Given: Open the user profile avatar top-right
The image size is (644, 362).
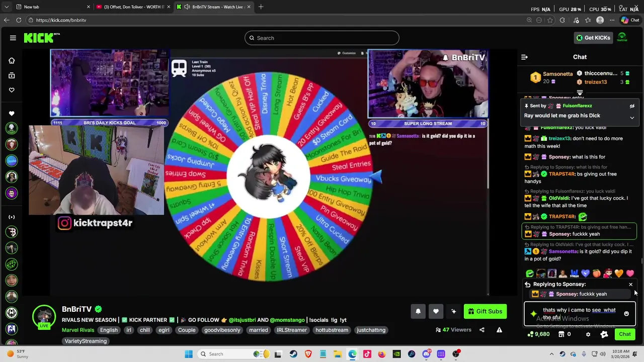Looking at the screenshot, I should pyautogui.click(x=622, y=38).
